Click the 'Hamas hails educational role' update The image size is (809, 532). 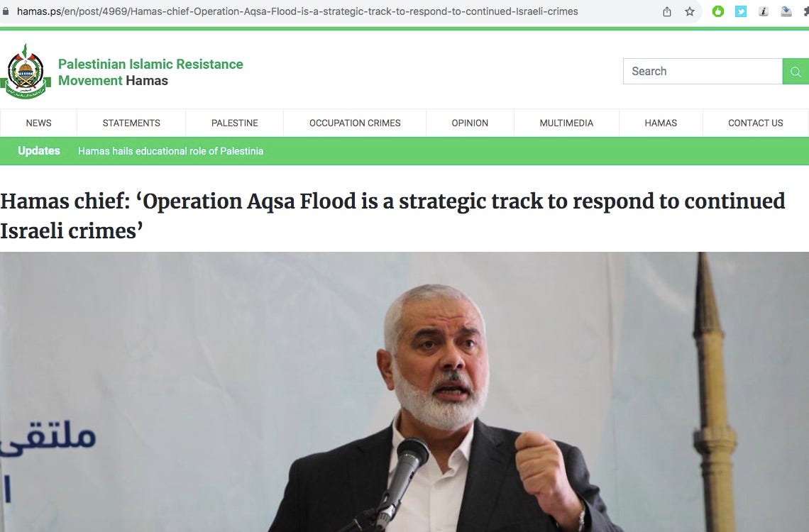point(171,151)
